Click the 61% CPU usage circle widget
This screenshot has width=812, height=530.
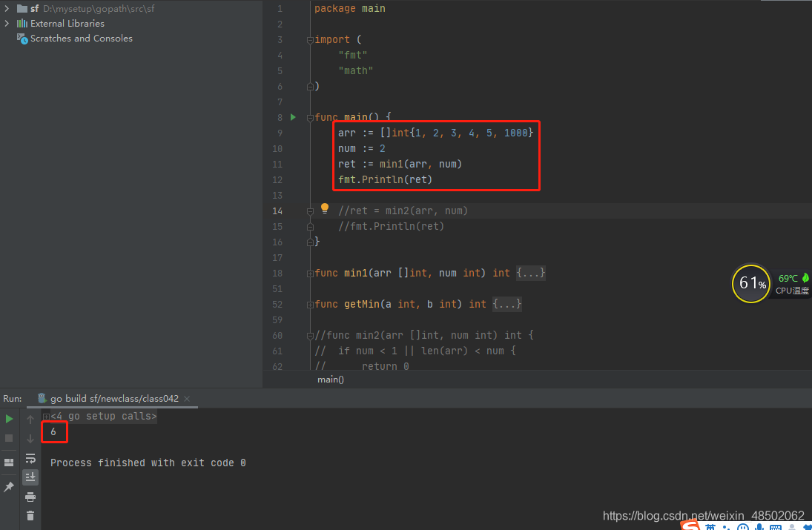[751, 283]
